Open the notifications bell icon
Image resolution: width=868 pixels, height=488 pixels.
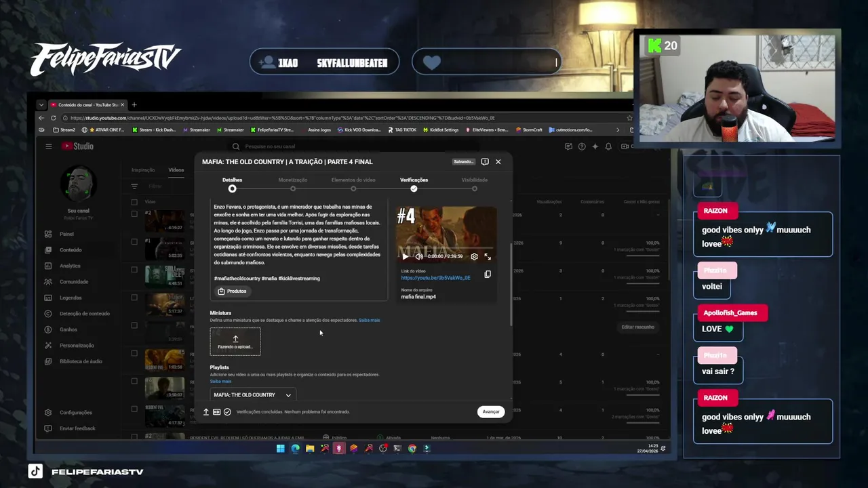click(608, 146)
